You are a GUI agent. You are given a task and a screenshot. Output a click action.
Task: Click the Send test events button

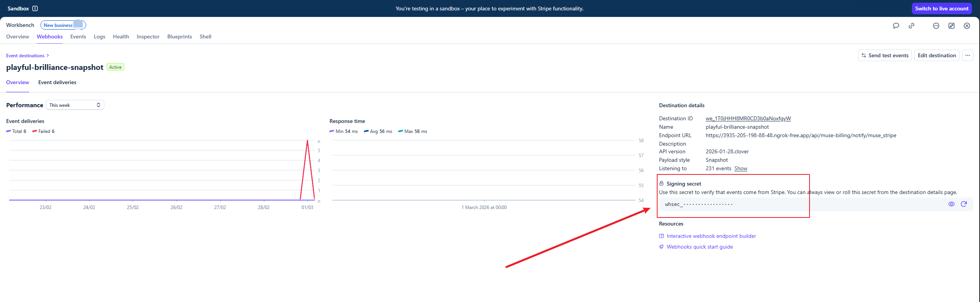[x=885, y=55]
